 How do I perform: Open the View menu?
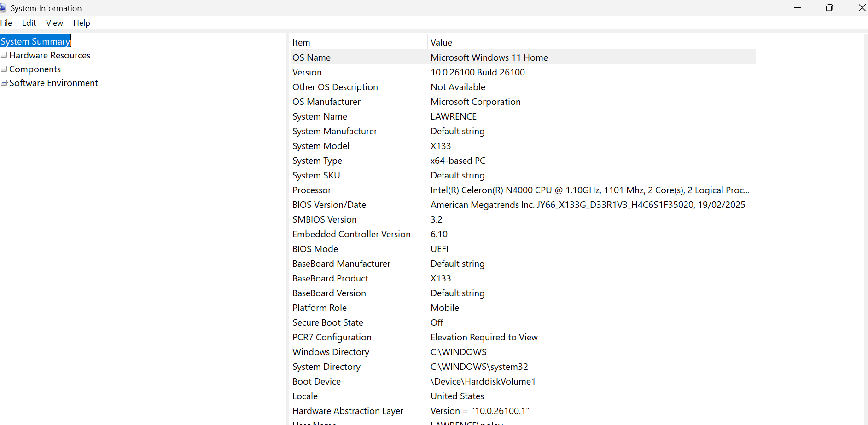[54, 23]
